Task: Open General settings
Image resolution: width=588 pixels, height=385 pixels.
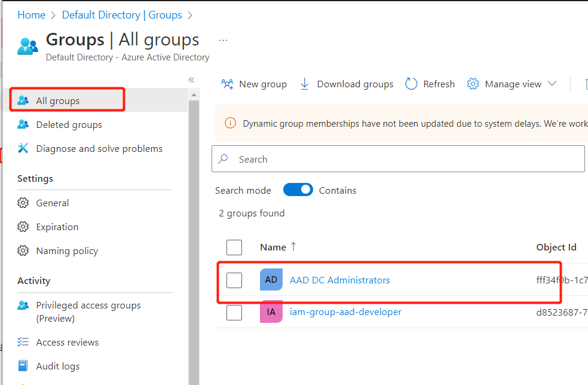Action: click(95, 203)
